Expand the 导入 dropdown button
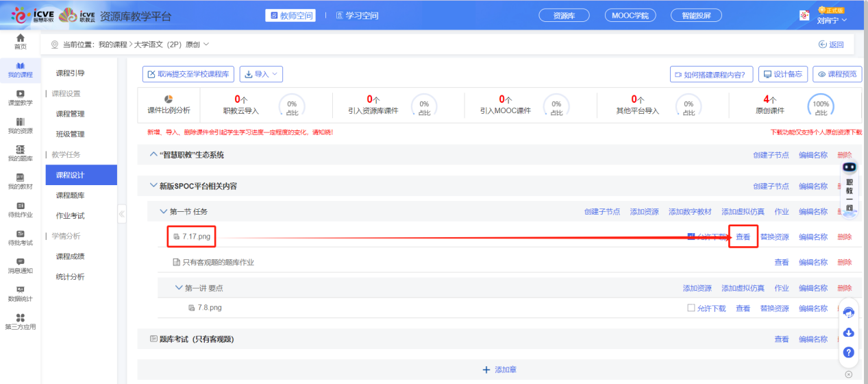The image size is (868, 384). 261,74
